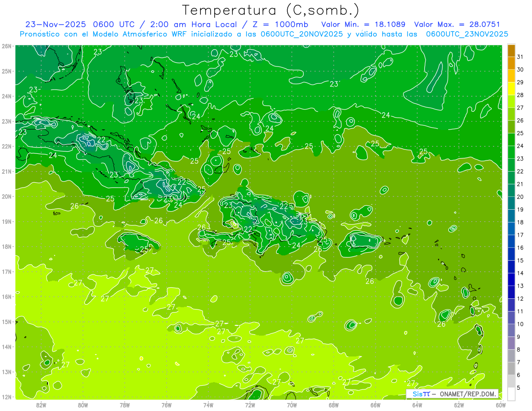Click legend value 28 on color scale
This screenshot has height=411, width=532.
[520, 95]
